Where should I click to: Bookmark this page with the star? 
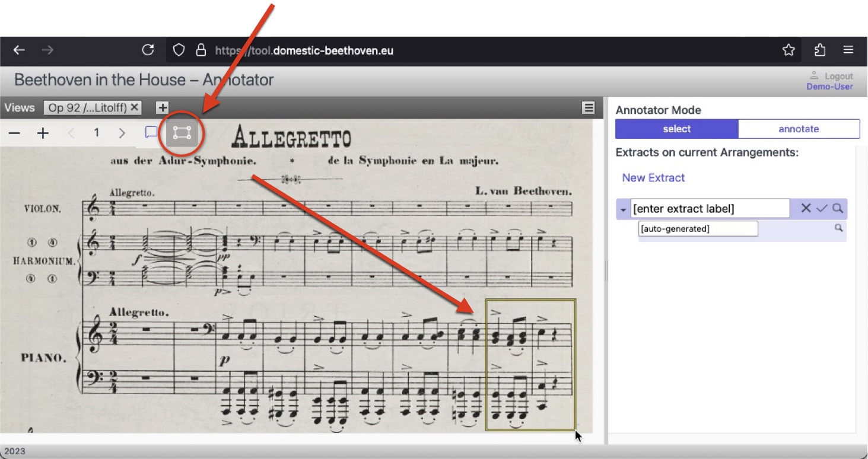(x=788, y=50)
